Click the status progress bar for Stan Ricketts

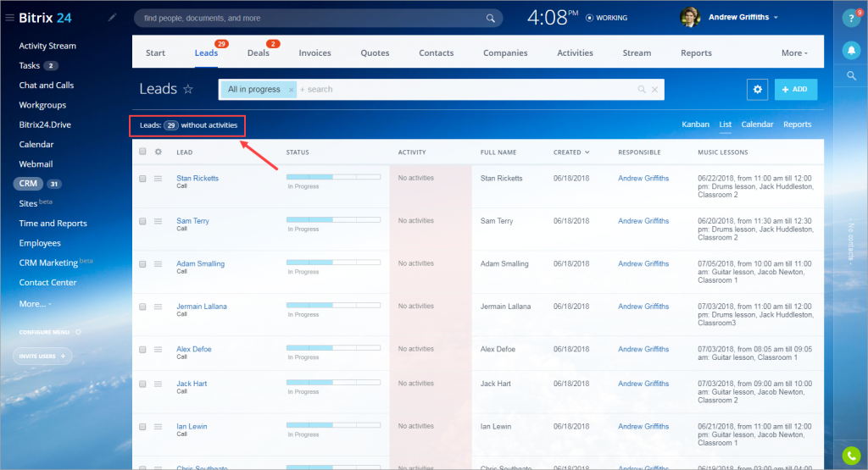tap(333, 177)
